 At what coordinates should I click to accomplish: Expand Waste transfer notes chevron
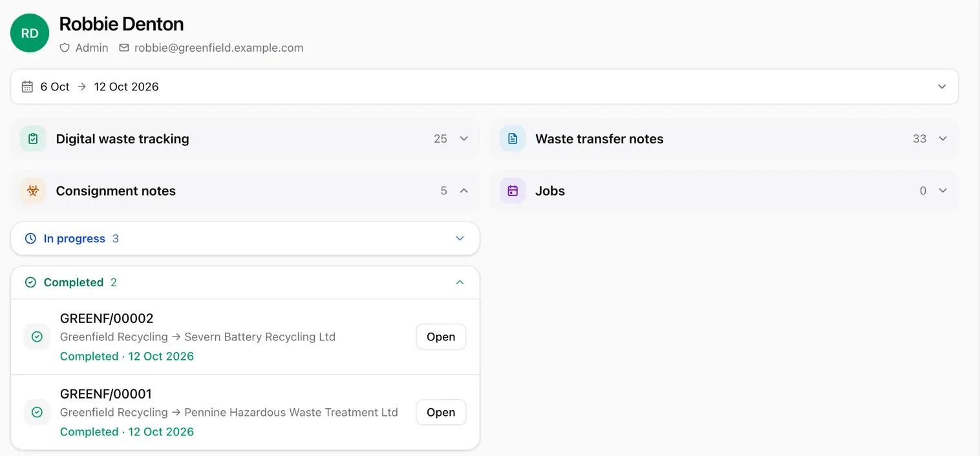point(943,139)
